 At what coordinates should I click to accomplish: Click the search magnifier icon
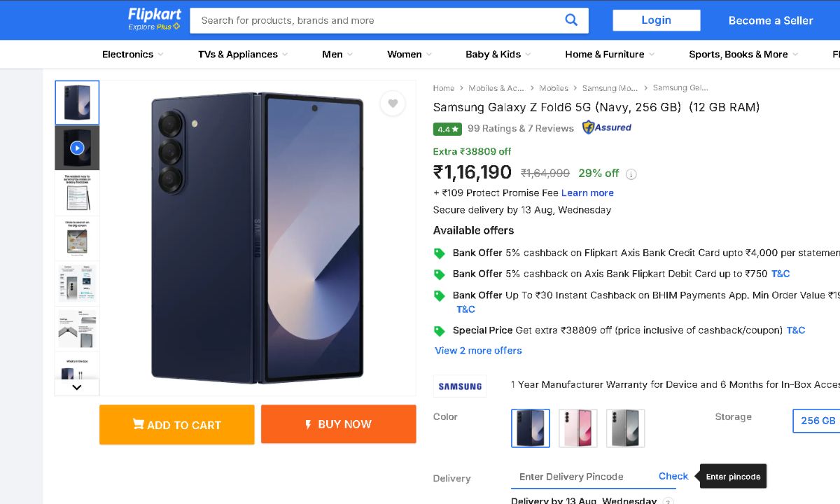coord(571,20)
